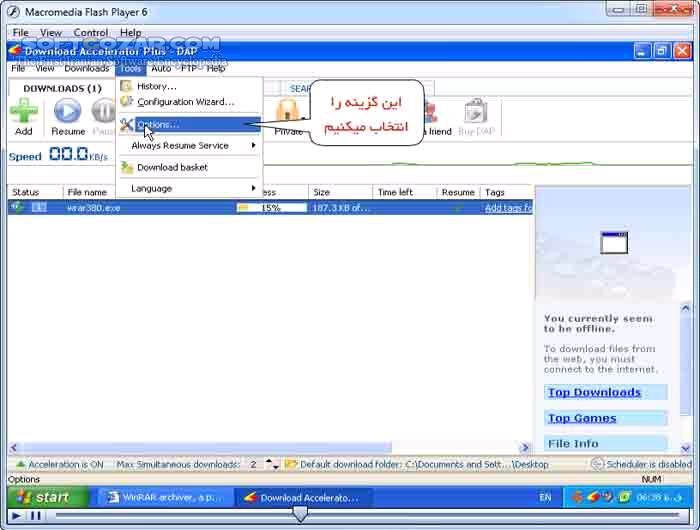
Task: Open the Flash Player View menu
Action: (x=51, y=33)
